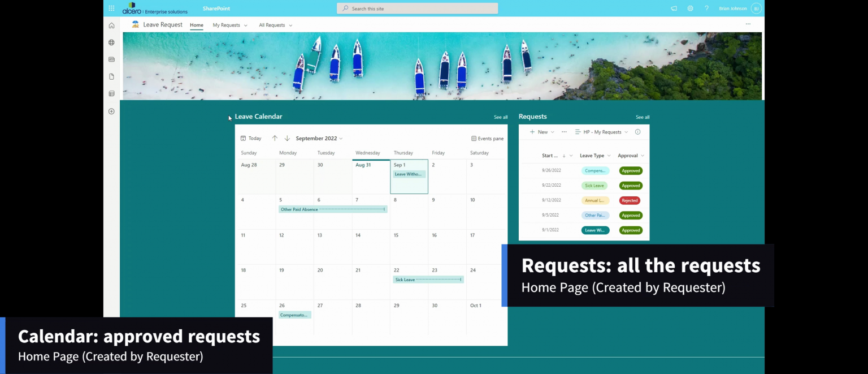Open the info icon in the Requests panel
868x374 pixels.
(x=637, y=131)
